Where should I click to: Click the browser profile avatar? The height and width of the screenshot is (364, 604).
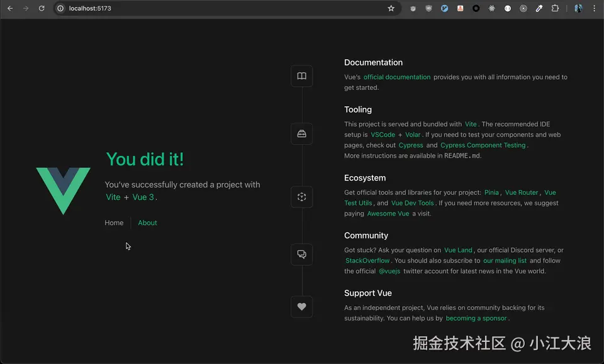click(x=578, y=9)
